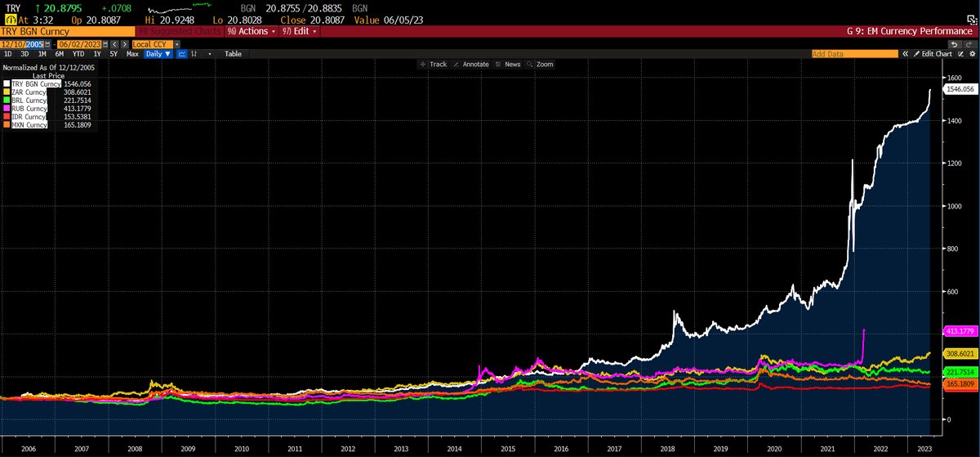Step the date range backward with left arrow
The width and height of the screenshot is (980, 457).
(115, 44)
